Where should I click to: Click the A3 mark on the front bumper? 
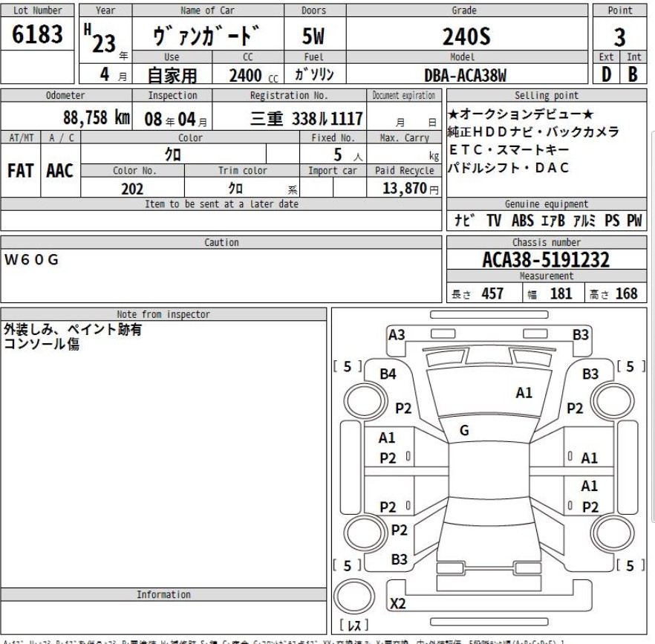[397, 335]
